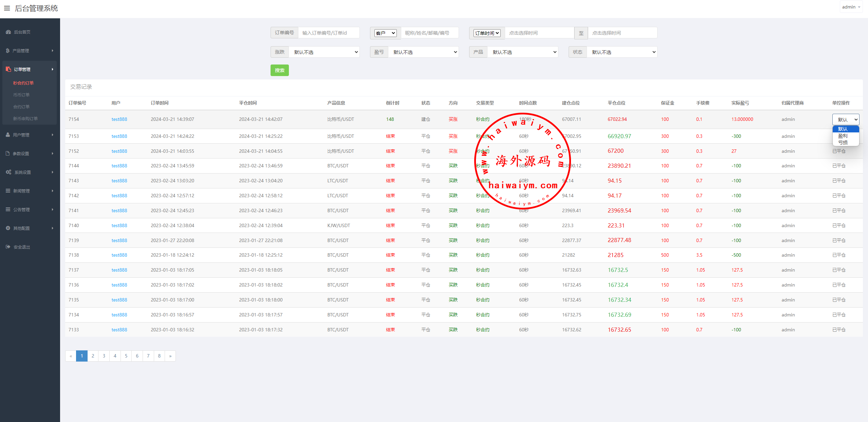Click the user icon for 用户管理

[x=8, y=135]
